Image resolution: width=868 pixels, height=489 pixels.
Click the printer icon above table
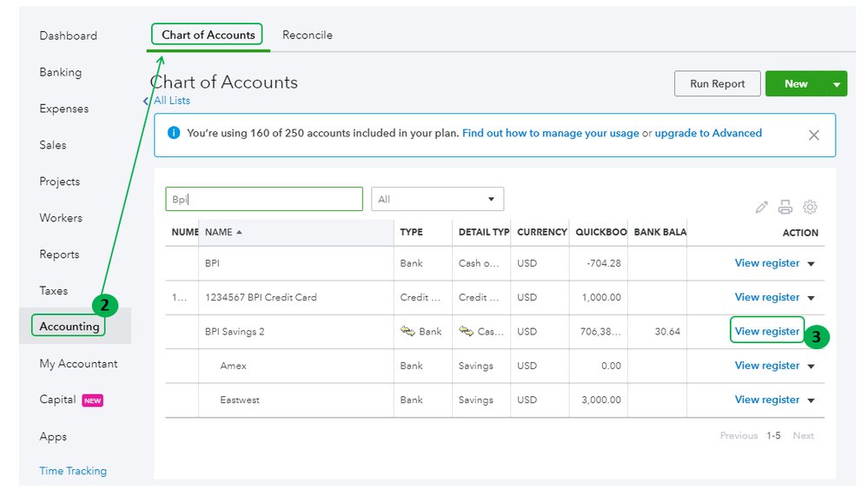tap(785, 208)
